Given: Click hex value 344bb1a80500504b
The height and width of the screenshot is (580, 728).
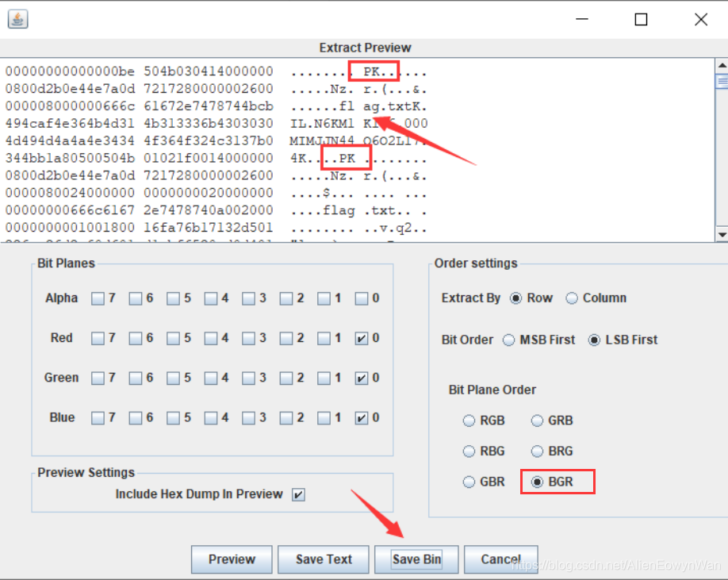Looking at the screenshot, I should (x=70, y=159).
